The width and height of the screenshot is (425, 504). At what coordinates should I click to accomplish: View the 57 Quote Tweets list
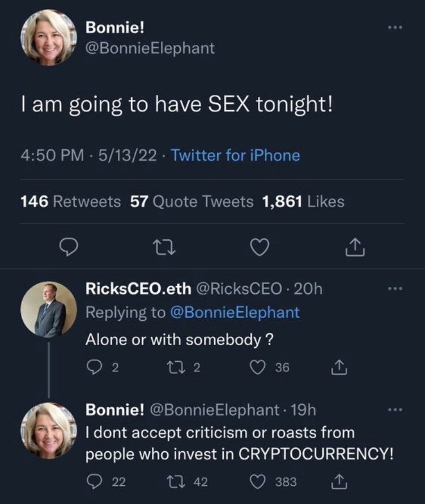(192, 201)
